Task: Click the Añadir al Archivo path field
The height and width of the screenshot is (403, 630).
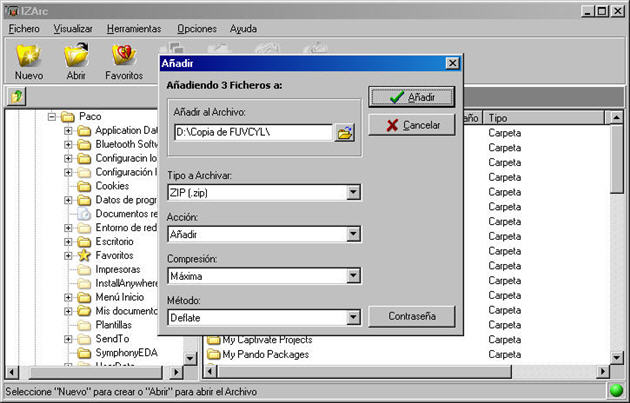Action: (252, 132)
